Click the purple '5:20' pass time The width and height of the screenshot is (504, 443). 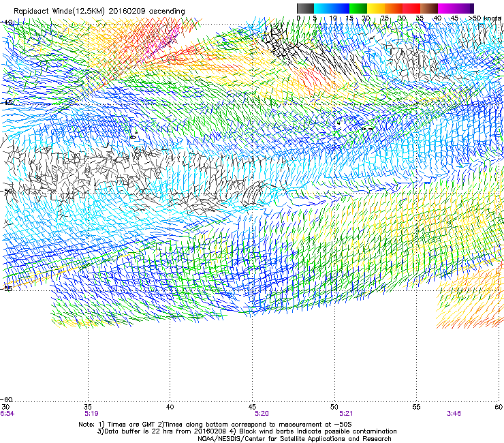[x=262, y=414]
